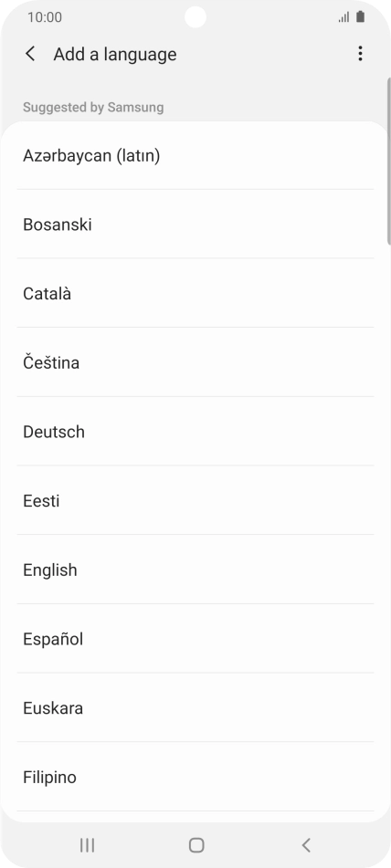Image resolution: width=391 pixels, height=868 pixels.
Task: Choose Español from the list
Action: pos(195,639)
